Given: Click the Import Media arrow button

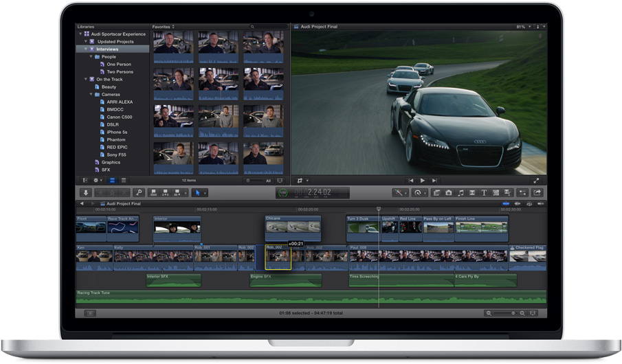Looking at the screenshot, I should (86, 193).
